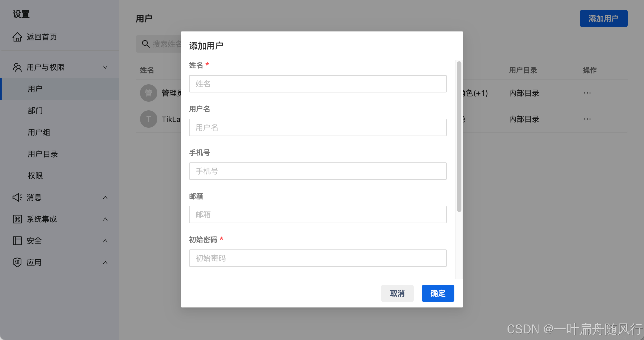Expand the 消息 section chevron

[x=105, y=197]
